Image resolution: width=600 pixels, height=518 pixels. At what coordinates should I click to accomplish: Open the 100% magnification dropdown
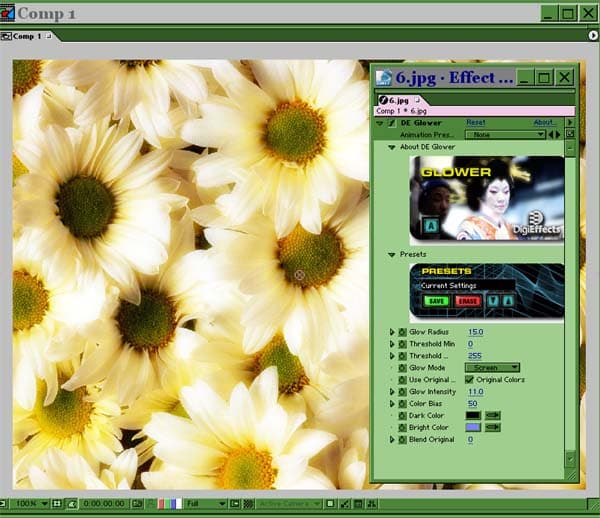(x=31, y=503)
